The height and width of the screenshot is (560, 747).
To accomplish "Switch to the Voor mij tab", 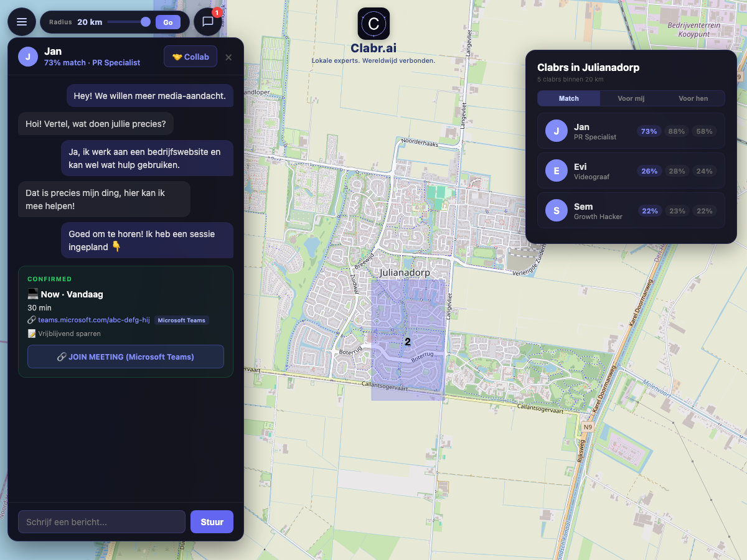I will click(631, 98).
